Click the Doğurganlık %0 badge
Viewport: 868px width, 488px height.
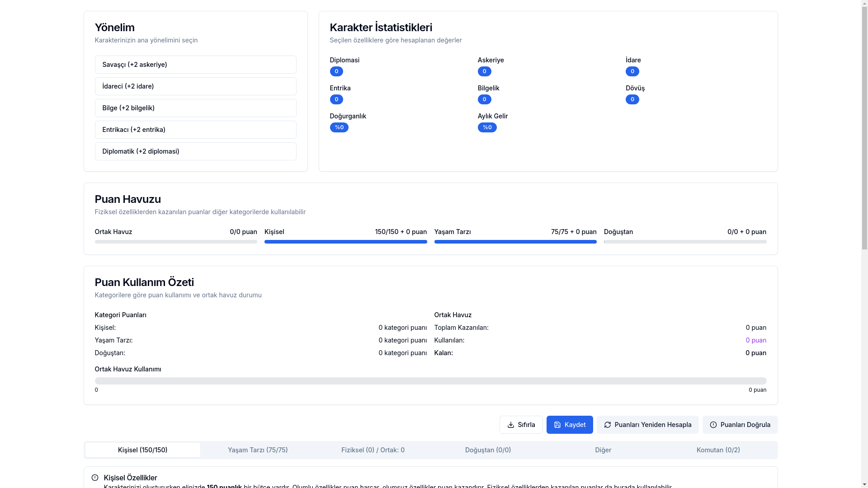point(339,127)
